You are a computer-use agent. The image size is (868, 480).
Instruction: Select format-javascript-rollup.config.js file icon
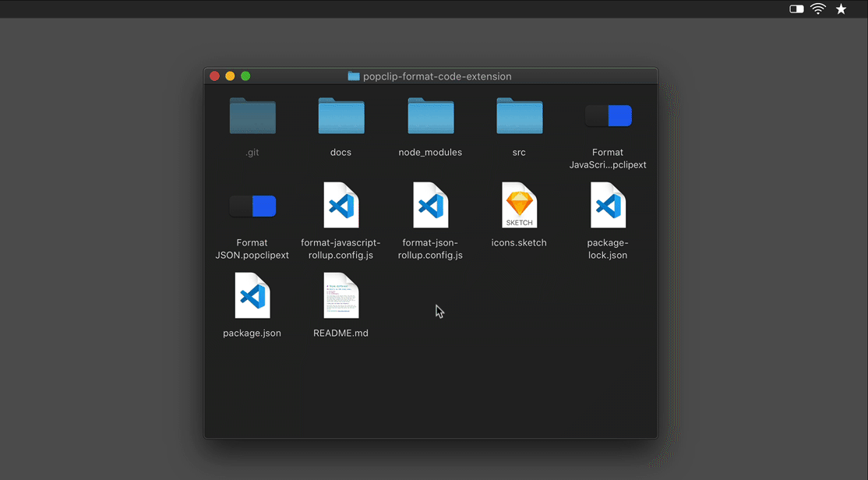pyautogui.click(x=341, y=205)
